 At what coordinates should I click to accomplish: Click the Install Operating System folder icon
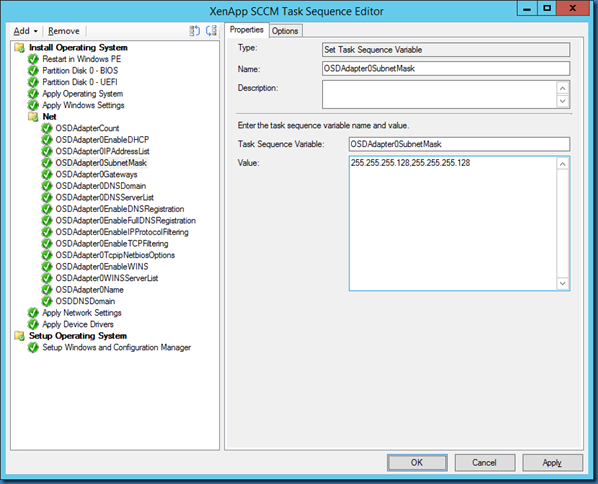[19, 48]
